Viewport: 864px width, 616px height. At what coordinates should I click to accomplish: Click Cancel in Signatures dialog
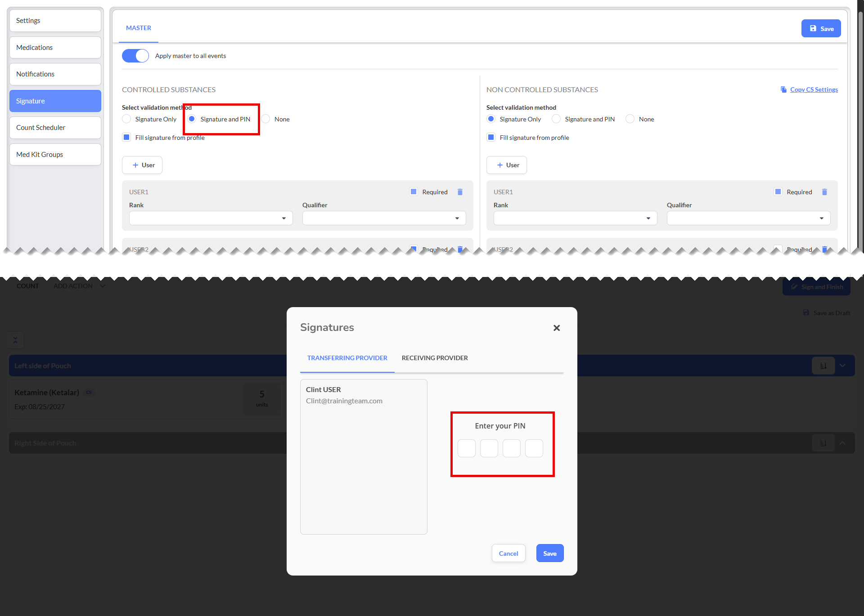508,554
